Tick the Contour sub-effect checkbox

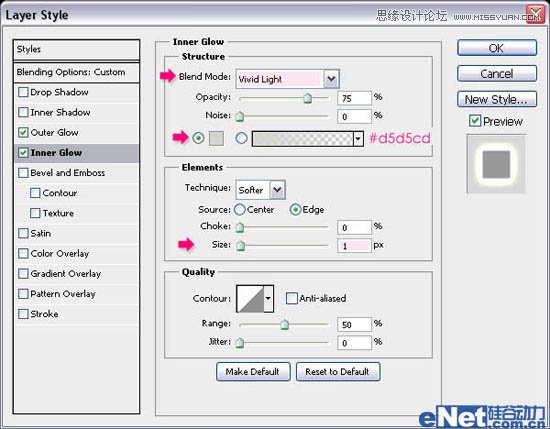coord(35,193)
